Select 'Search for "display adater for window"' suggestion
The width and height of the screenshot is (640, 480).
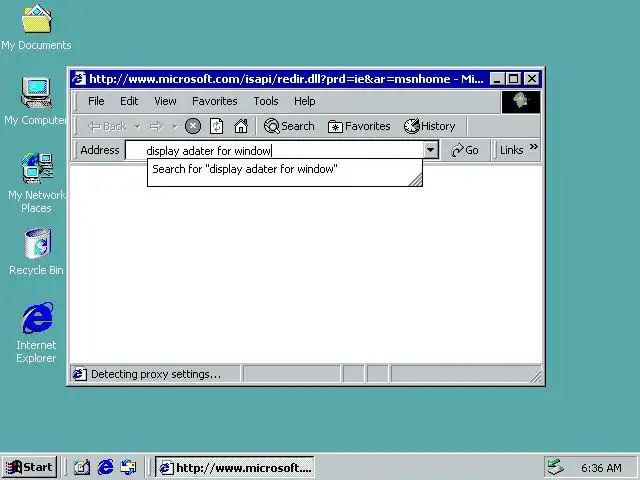245,169
